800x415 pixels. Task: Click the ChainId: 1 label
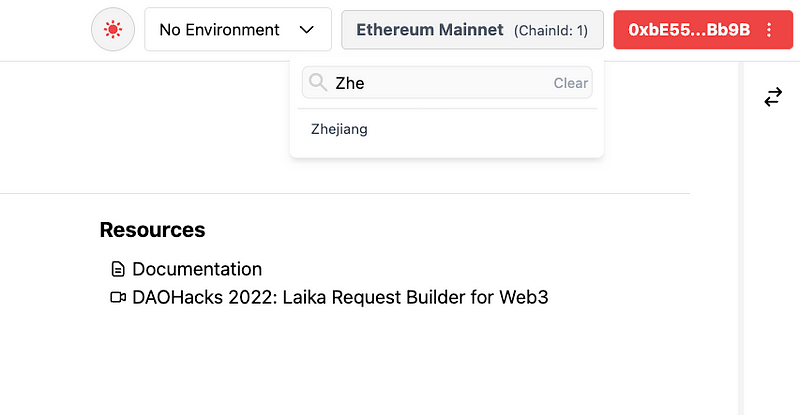click(x=552, y=31)
